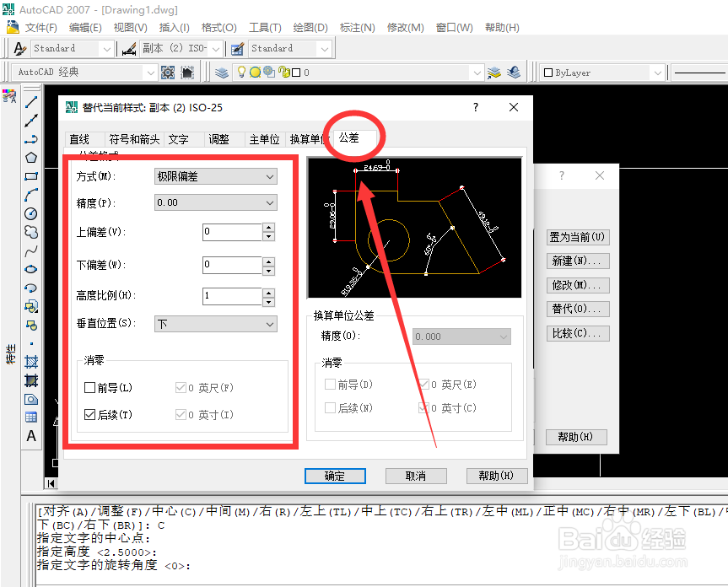The width and height of the screenshot is (728, 587).
Task: Switch to the 符号和箭头 tab
Action: click(134, 139)
